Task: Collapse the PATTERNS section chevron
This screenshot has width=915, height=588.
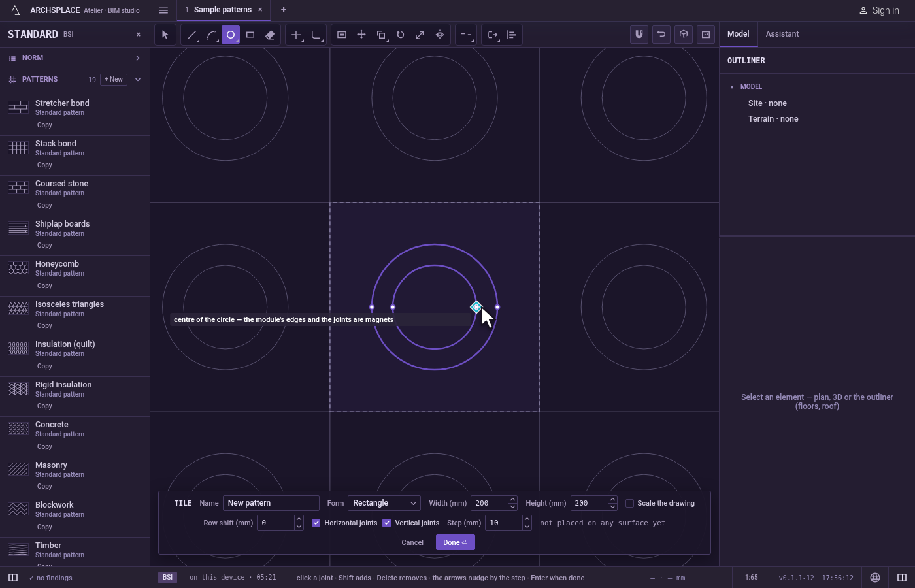Action: pos(138,80)
